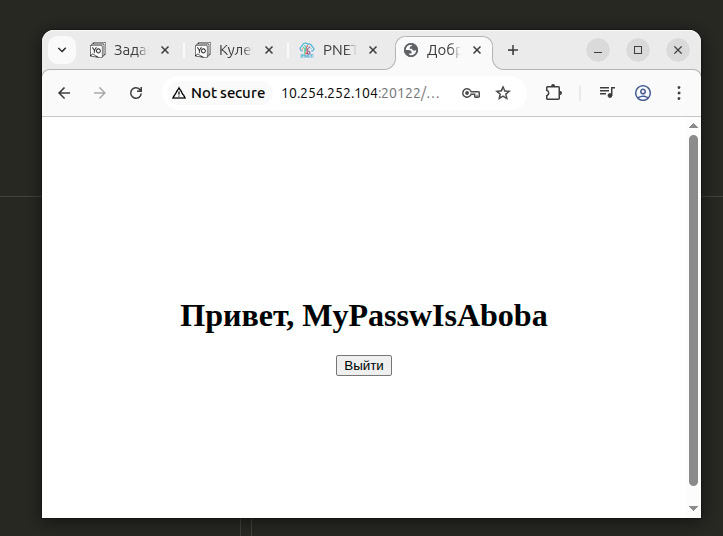Bookmark this page with the star icon
723x536 pixels.
click(503, 93)
